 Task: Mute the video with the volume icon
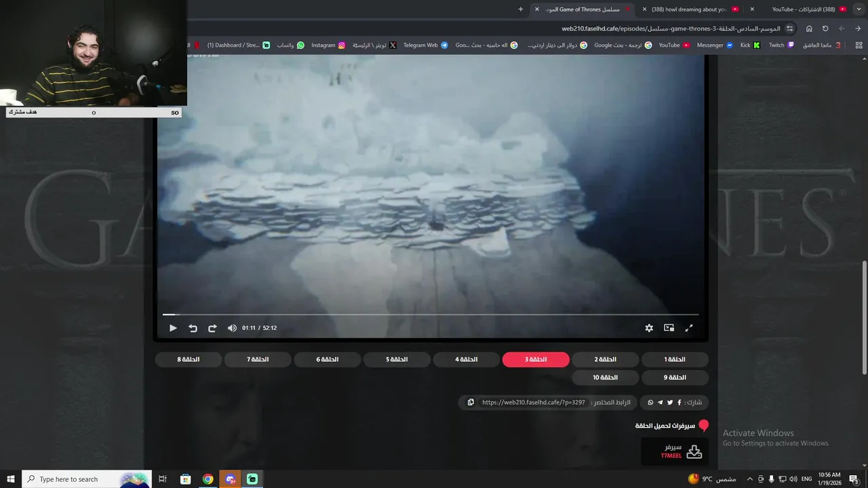pyautogui.click(x=232, y=328)
